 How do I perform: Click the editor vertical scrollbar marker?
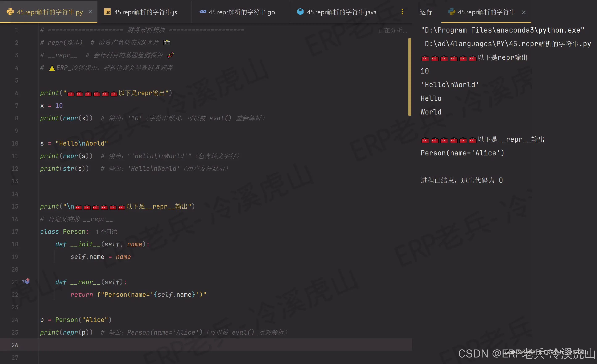coord(409,77)
